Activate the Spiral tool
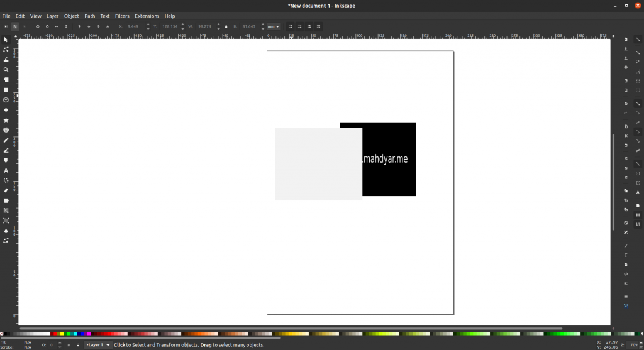This screenshot has width=644, height=350. point(6,130)
